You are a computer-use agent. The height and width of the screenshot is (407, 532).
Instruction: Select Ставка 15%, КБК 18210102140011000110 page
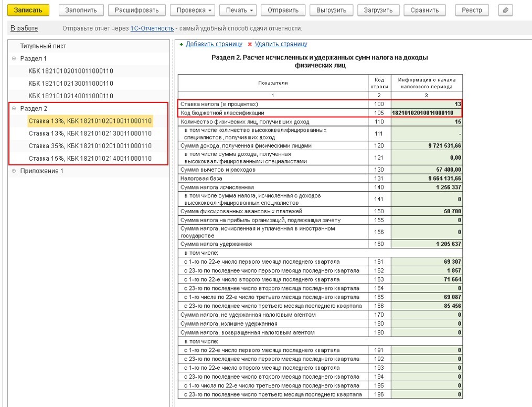90,159
